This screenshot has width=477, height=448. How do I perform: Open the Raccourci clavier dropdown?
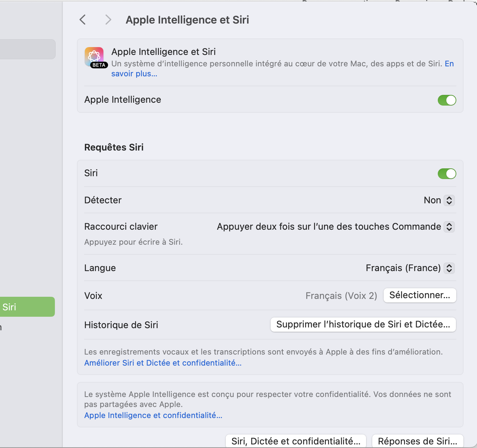click(x=334, y=227)
